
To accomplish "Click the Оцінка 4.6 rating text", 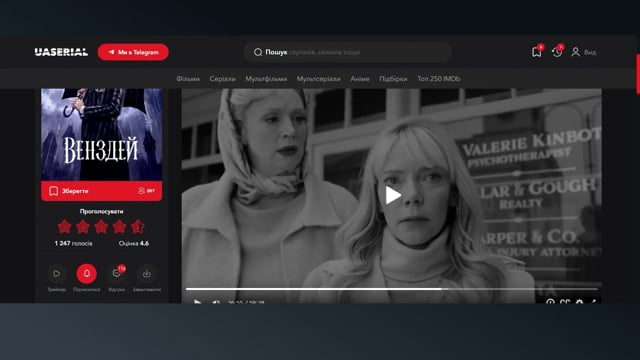I will (x=133, y=243).
